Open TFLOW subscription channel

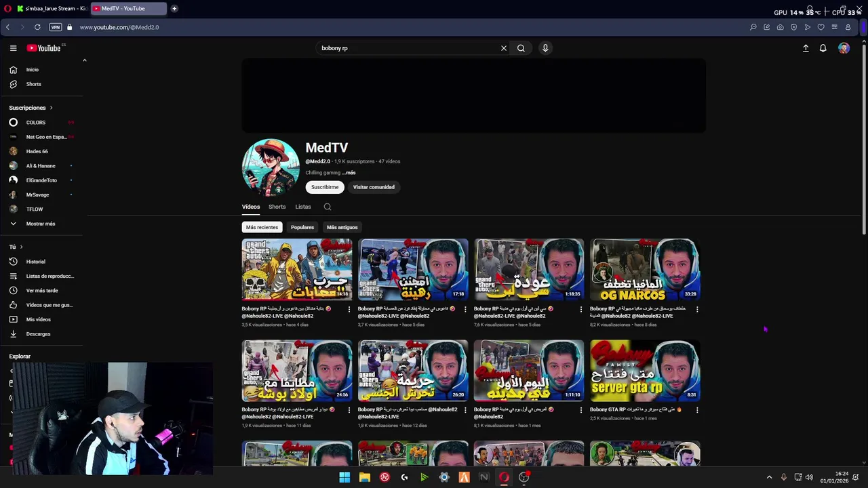click(42, 209)
